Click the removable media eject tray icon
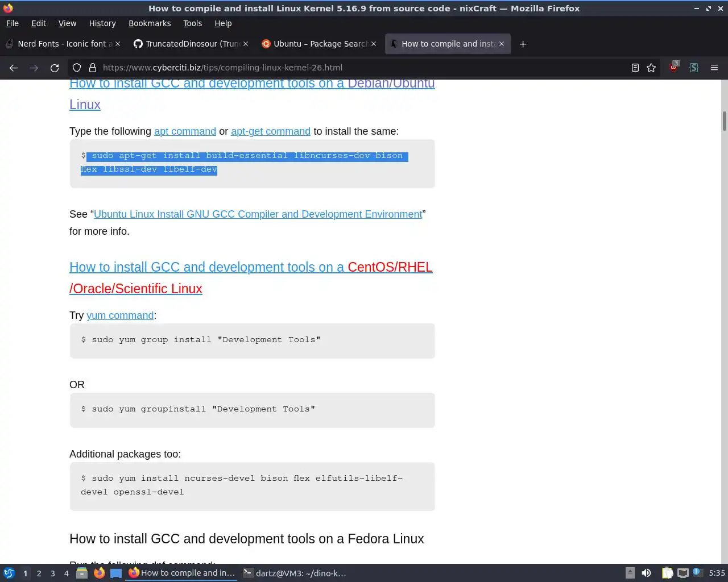728x582 pixels. (630, 573)
